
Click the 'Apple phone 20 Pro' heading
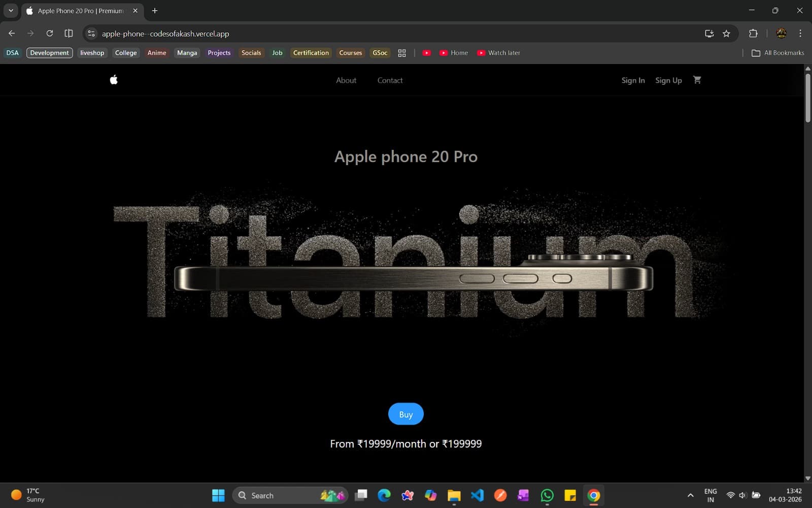tap(406, 156)
